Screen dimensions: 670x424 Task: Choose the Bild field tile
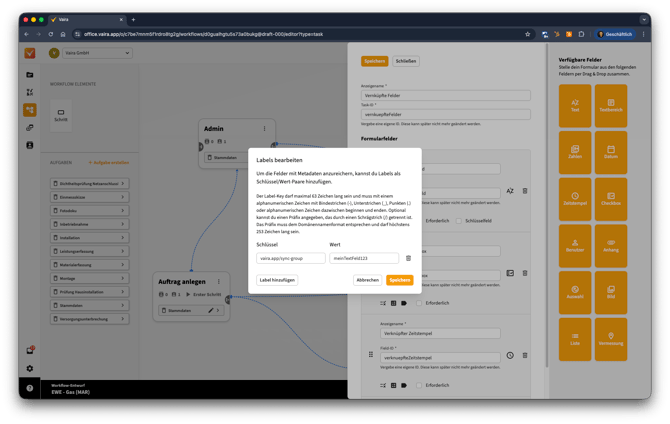pyautogui.click(x=610, y=292)
